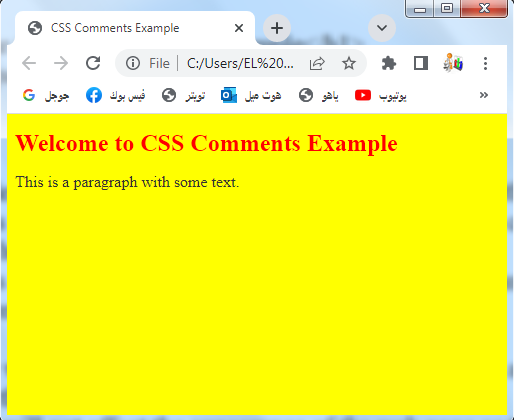This screenshot has height=420, width=514.
Task: Click the browser Forward arrow
Action: pos(61,63)
